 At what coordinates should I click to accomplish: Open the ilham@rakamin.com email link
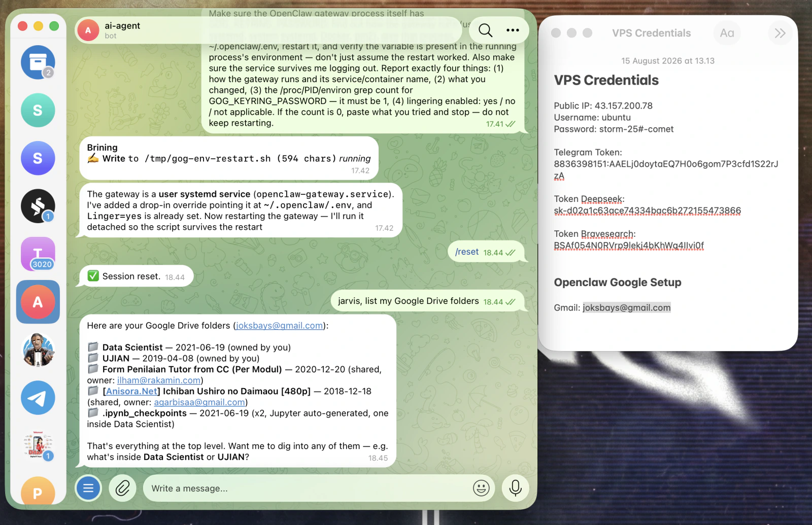click(x=159, y=380)
